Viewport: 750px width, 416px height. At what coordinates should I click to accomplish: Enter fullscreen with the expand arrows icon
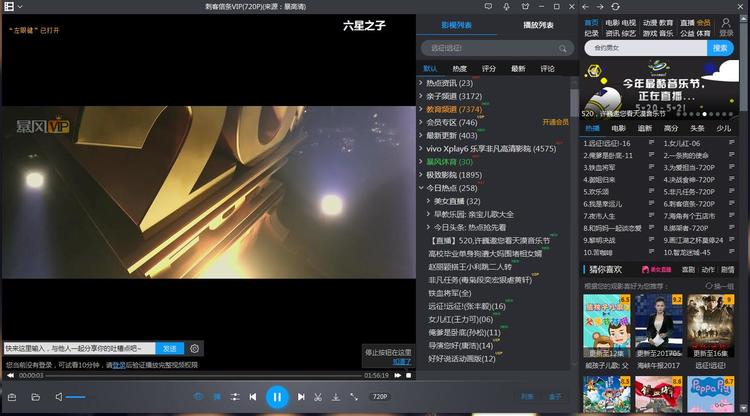(353, 397)
